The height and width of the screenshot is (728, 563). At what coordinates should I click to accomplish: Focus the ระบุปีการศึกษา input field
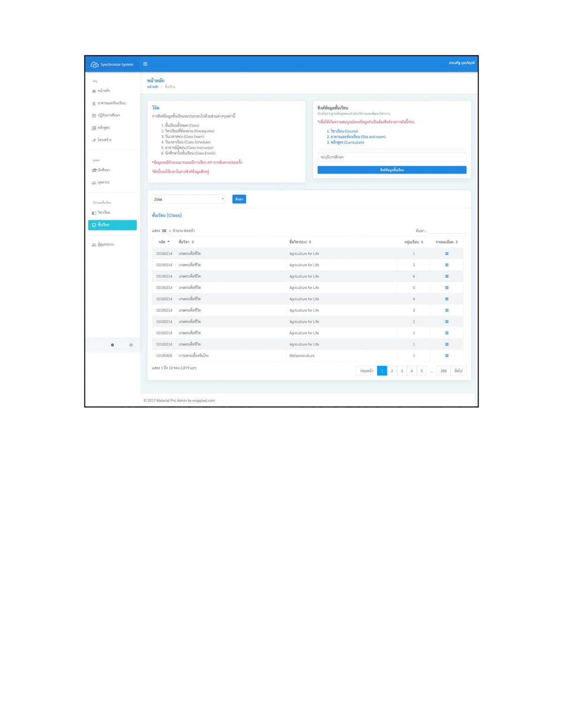click(x=392, y=157)
